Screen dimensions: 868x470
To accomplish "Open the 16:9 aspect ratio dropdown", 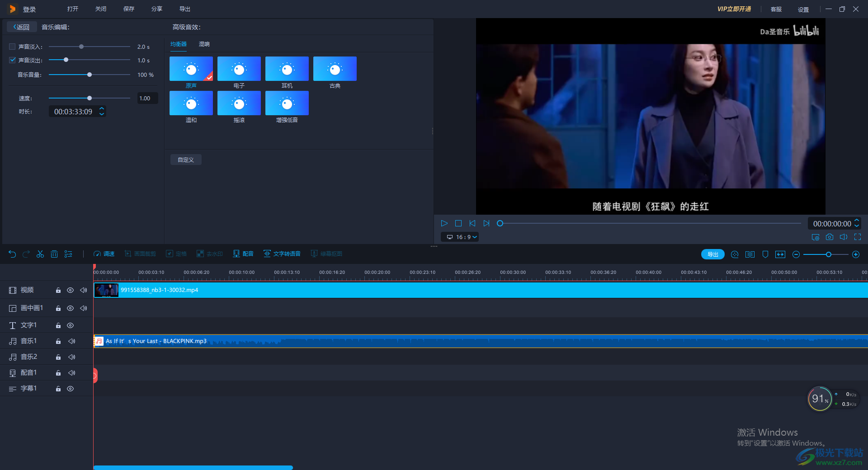I will 460,237.
